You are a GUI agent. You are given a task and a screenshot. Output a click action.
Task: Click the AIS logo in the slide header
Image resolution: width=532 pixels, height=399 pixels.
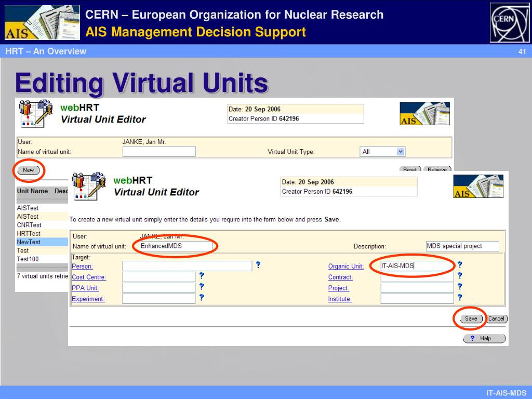click(43, 23)
